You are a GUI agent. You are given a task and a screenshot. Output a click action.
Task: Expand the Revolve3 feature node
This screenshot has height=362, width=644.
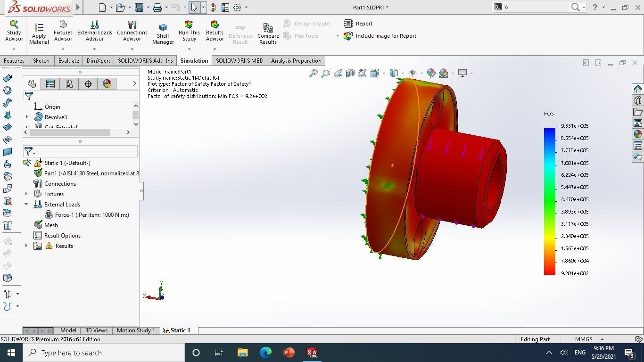[26, 117]
